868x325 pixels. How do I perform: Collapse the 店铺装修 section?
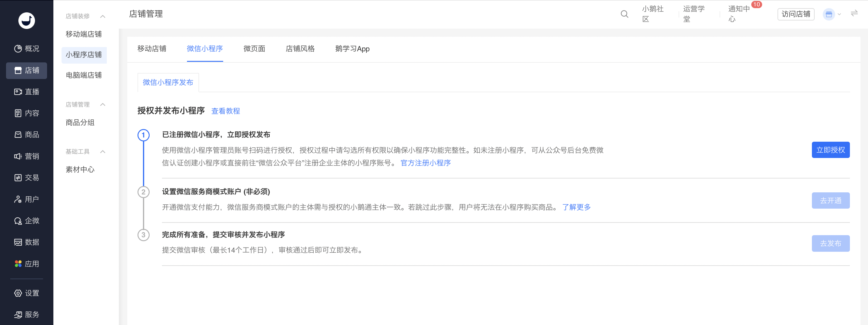(103, 17)
